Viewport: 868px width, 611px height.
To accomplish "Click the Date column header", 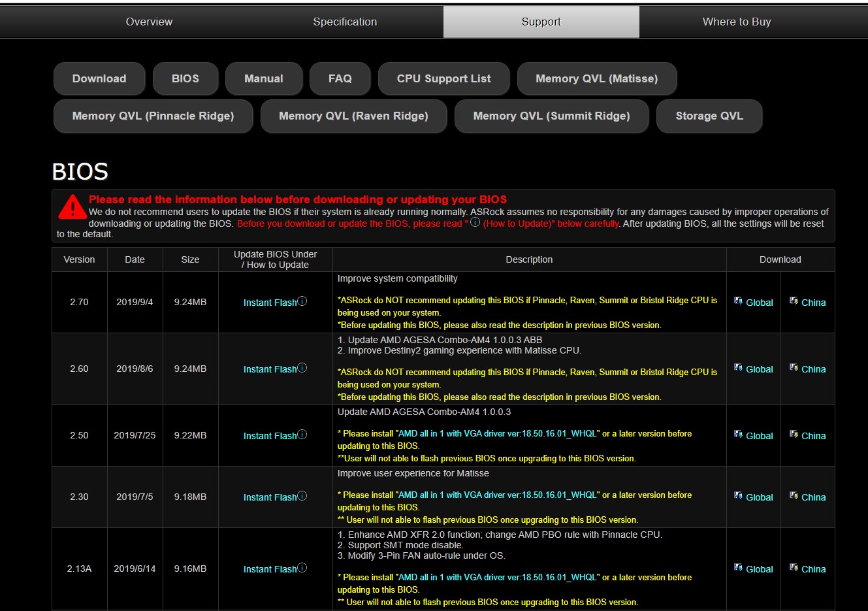I will pos(135,259).
